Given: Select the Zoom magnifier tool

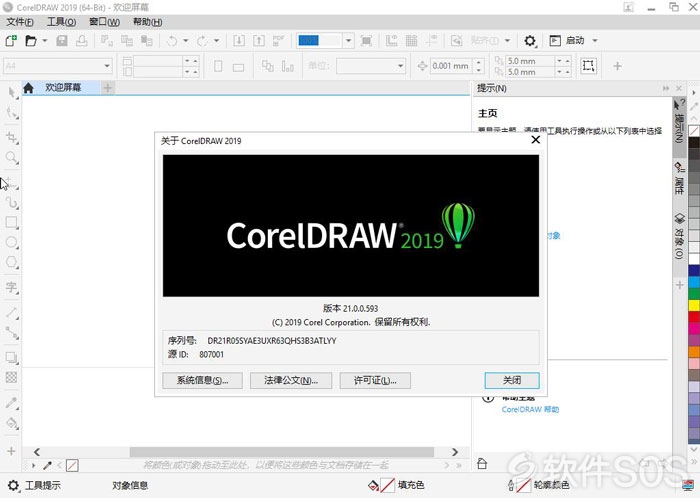Looking at the screenshot, I should click(12, 157).
